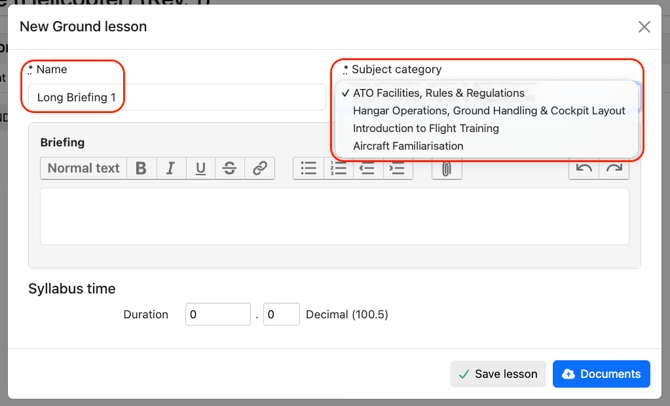Click the Subject category label
Image resolution: width=670 pixels, height=406 pixels.
tap(396, 69)
